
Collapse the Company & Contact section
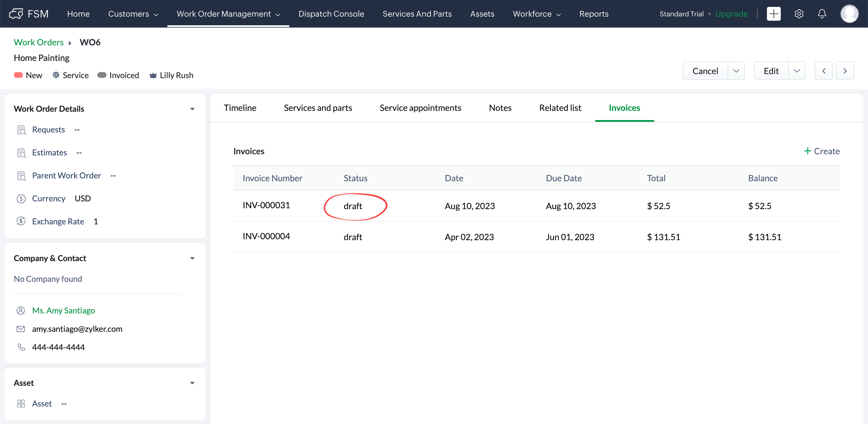pyautogui.click(x=192, y=258)
